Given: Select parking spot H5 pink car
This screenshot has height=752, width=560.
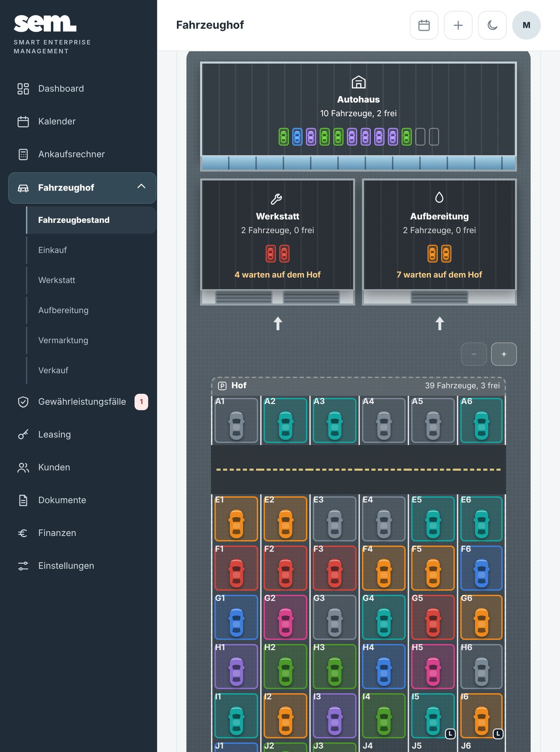Looking at the screenshot, I should coord(433,667).
